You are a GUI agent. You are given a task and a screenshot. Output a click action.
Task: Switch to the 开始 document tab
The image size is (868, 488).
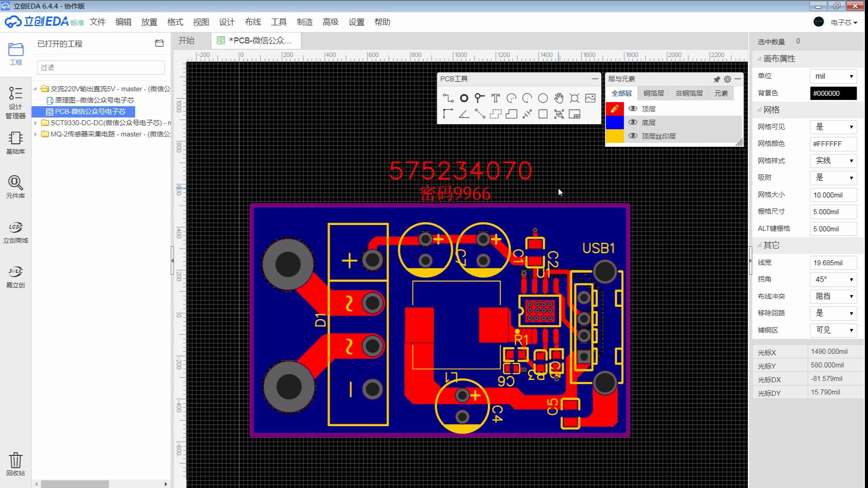(x=186, y=41)
